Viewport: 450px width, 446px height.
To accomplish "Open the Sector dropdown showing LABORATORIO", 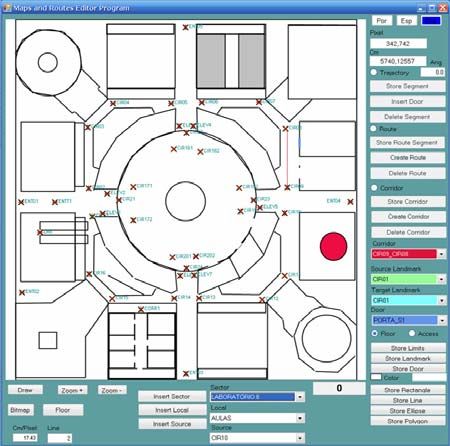I will point(300,397).
